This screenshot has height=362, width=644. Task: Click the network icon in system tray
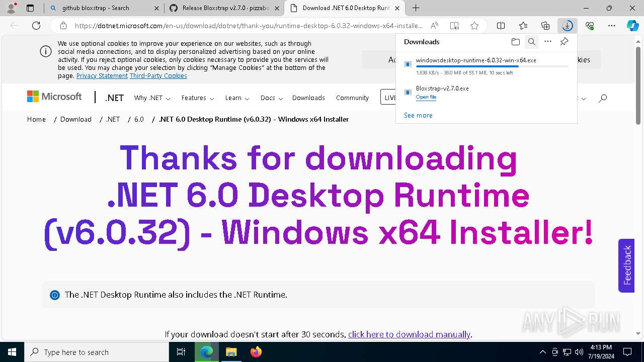(567, 352)
